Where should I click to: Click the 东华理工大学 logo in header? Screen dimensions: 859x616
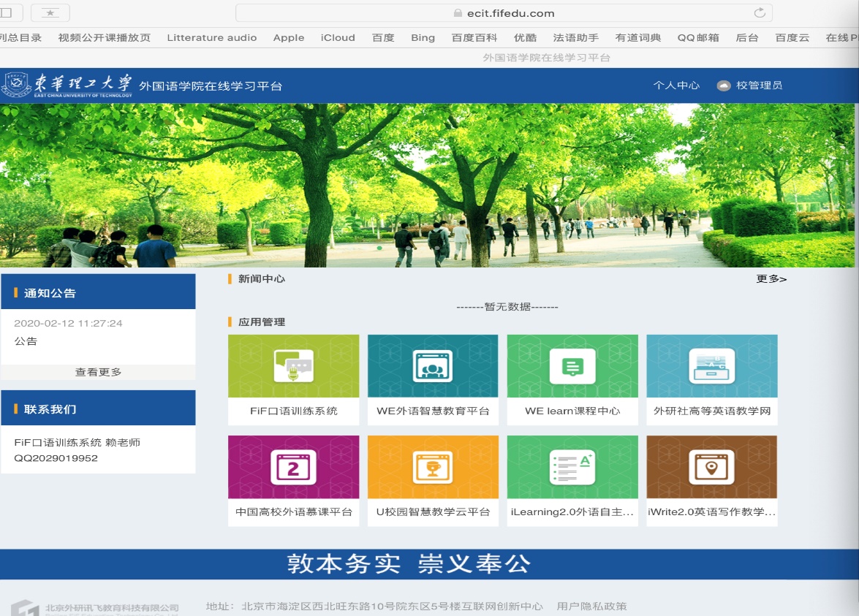click(67, 85)
